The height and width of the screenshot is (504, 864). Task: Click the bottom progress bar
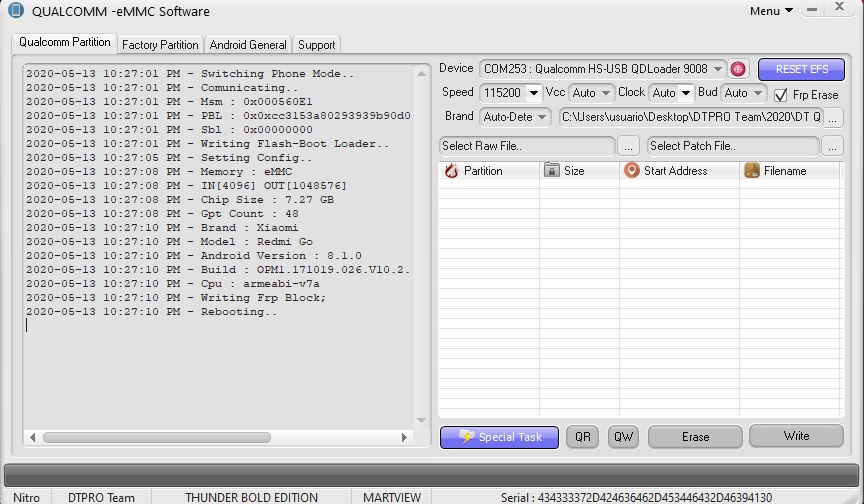pos(431,475)
